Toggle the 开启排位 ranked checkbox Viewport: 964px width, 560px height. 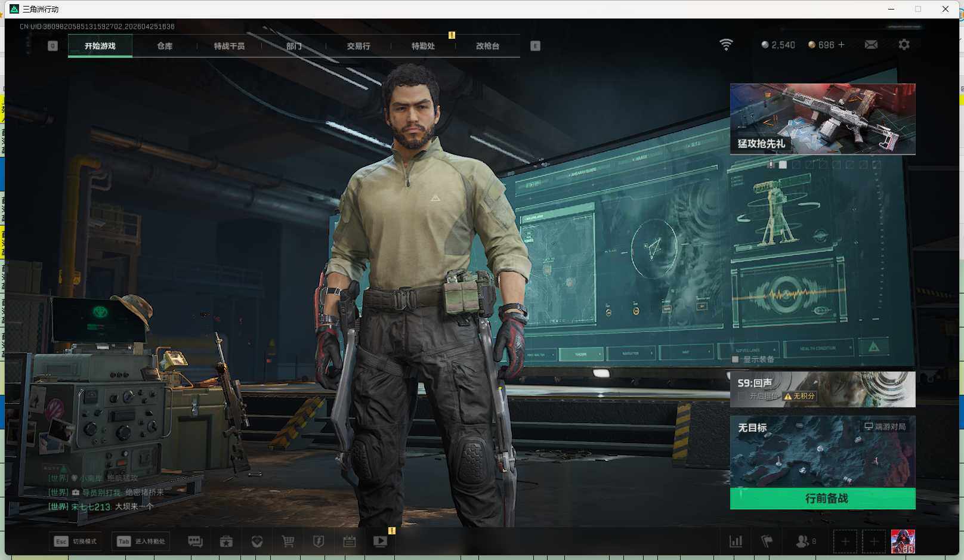coord(741,396)
